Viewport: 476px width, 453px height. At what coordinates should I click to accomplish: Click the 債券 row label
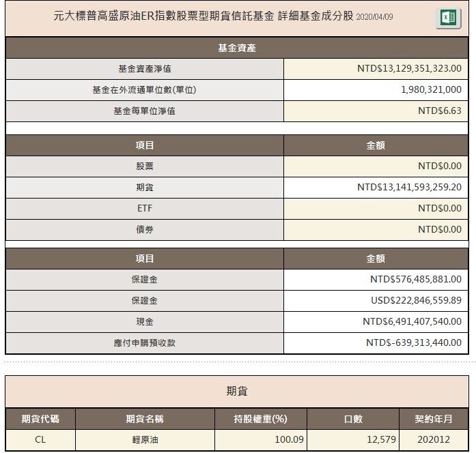point(145,229)
